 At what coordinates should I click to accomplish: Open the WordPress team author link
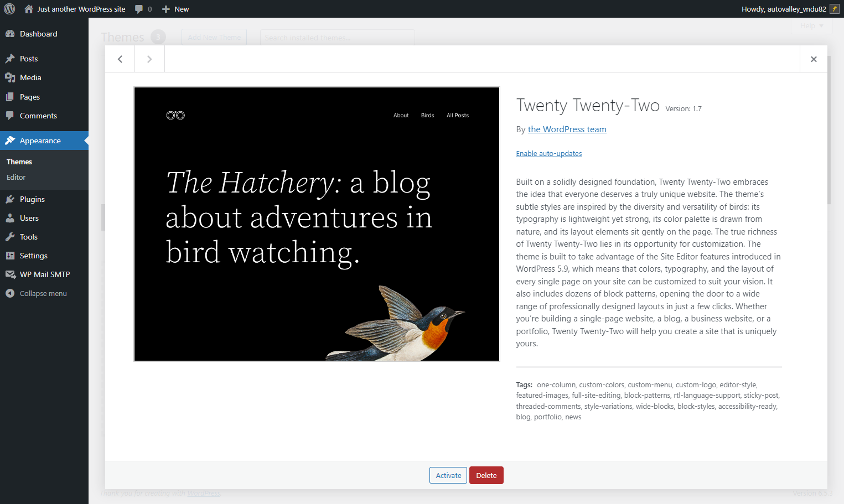click(567, 129)
